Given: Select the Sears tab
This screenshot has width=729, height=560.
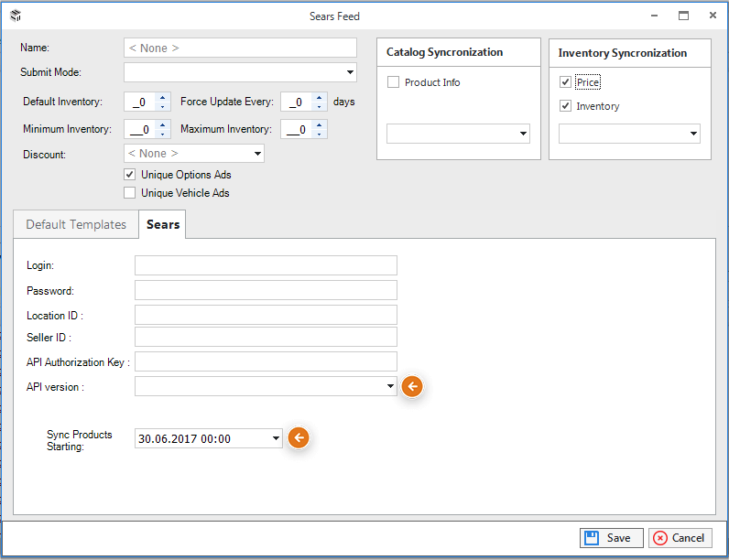Looking at the screenshot, I should coord(163,225).
